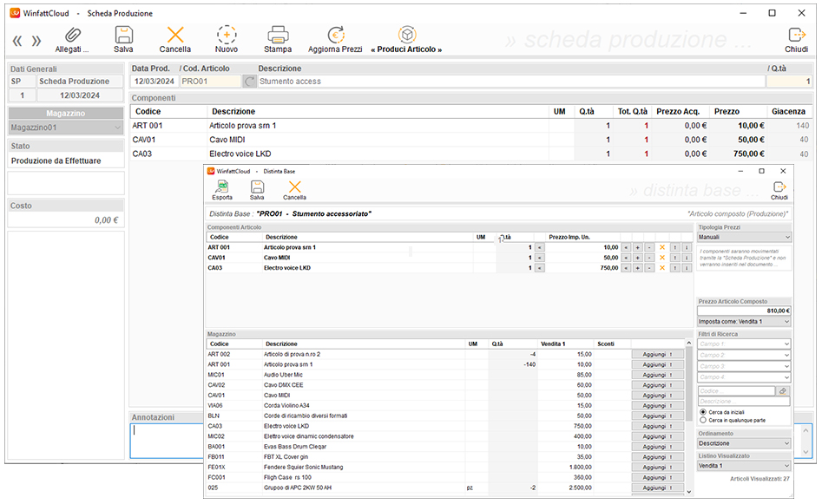Click scroll-up arrow of Magazzino list
Viewport: 822px width, 504px height.
pyautogui.click(x=689, y=344)
